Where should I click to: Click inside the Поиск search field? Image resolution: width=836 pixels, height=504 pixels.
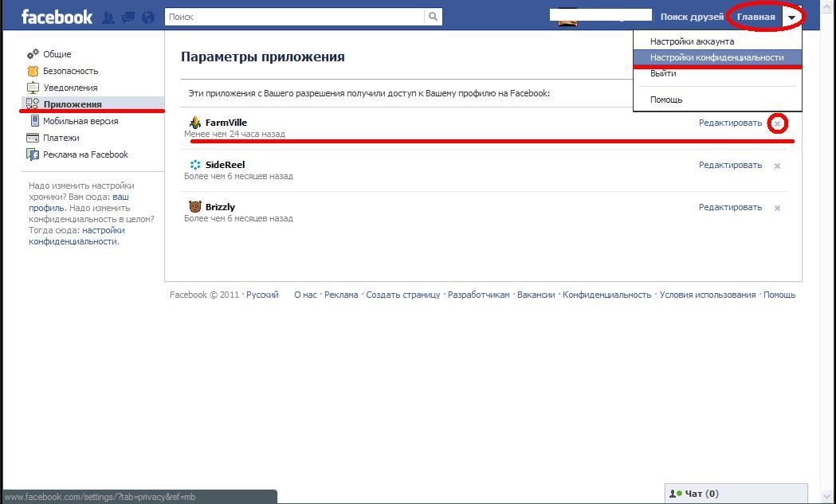pyautogui.click(x=294, y=17)
